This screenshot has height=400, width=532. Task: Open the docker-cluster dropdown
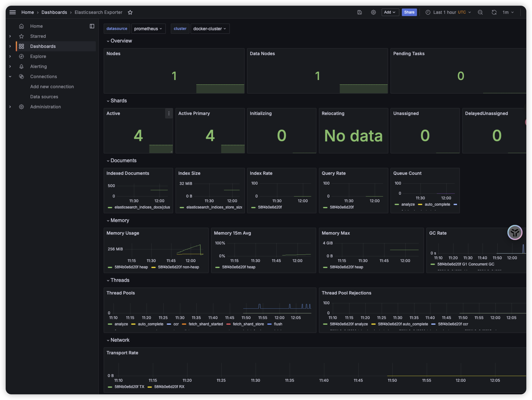click(210, 29)
